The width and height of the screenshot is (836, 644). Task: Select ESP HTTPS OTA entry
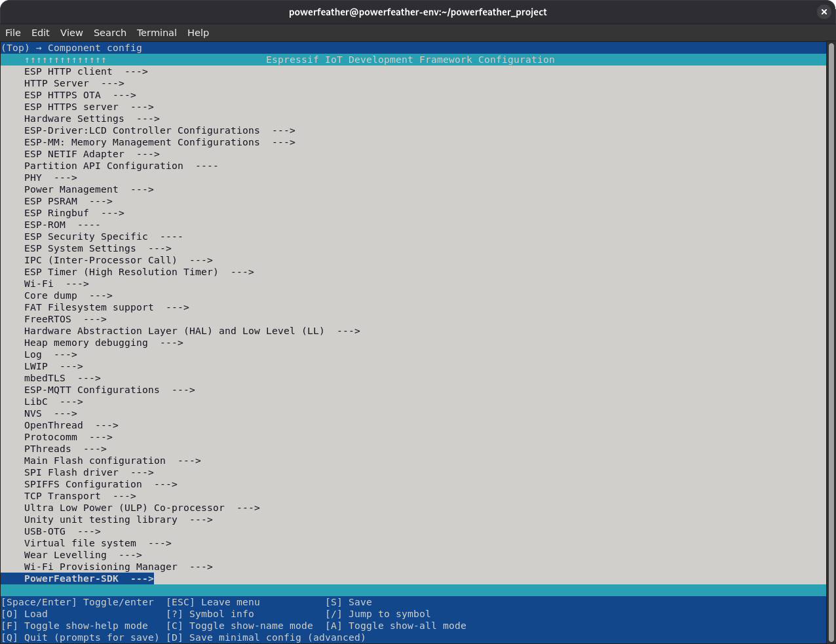pos(80,95)
